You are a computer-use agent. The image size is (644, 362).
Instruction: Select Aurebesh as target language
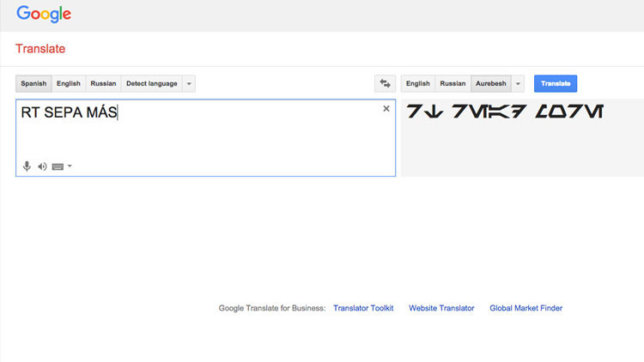click(491, 83)
